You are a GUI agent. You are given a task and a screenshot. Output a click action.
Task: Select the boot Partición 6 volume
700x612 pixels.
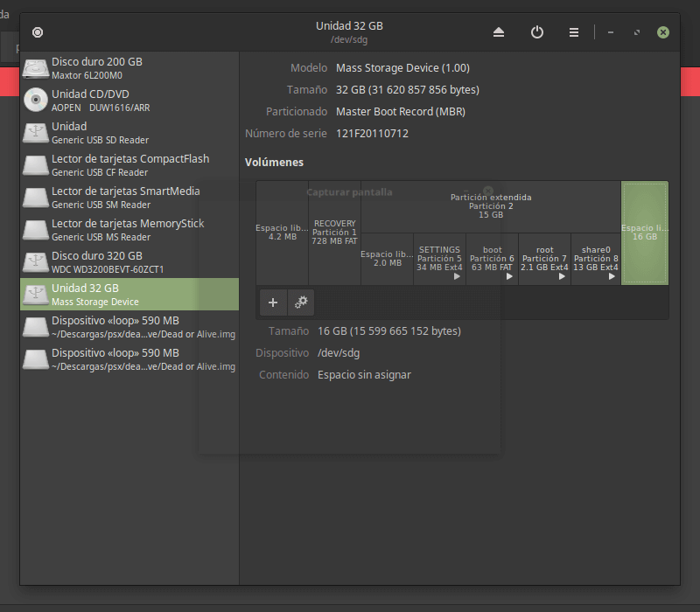[492, 259]
